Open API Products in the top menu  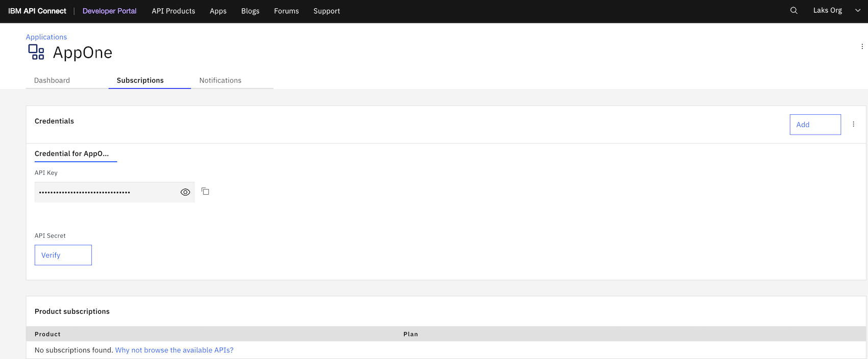click(x=173, y=11)
